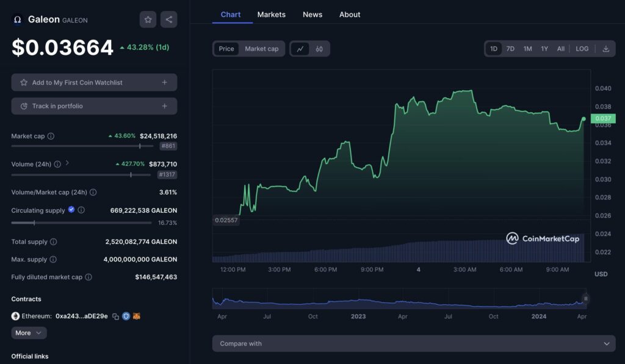The height and width of the screenshot is (364, 625).
Task: Go to the About tab
Action: click(350, 15)
